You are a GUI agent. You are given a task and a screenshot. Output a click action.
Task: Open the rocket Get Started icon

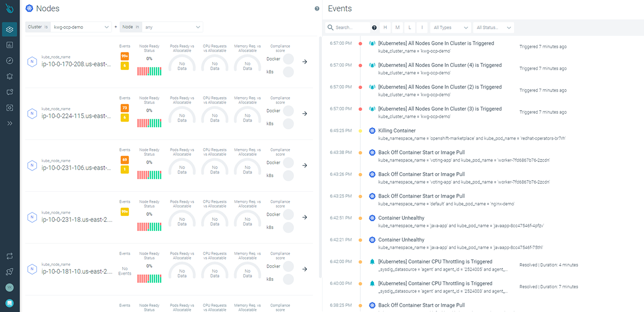tap(10, 272)
